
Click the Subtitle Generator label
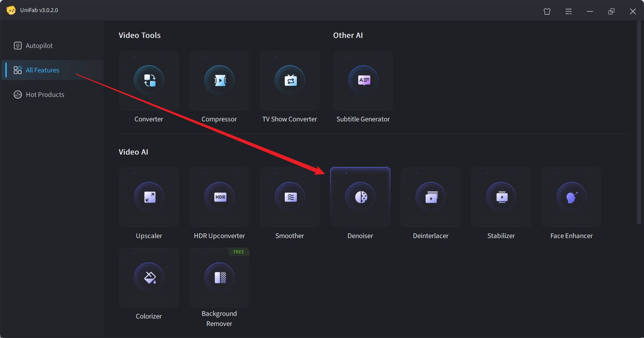pyautogui.click(x=363, y=119)
